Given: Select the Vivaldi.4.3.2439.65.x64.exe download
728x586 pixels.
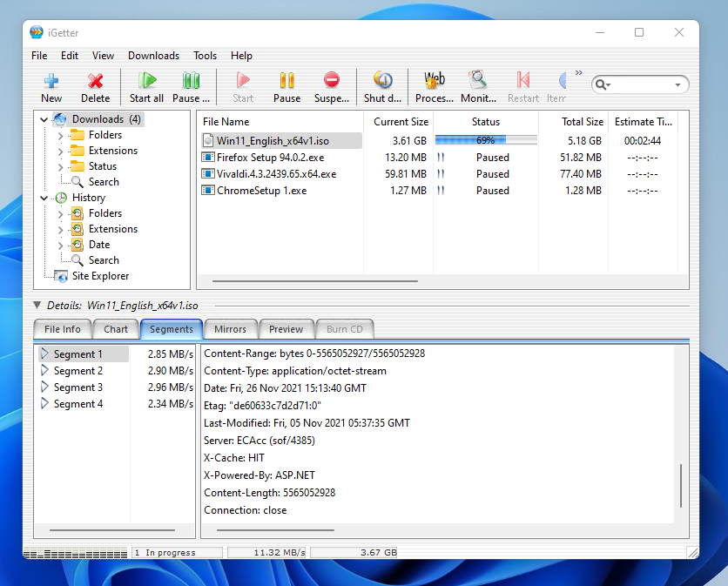Looking at the screenshot, I should pos(276,174).
